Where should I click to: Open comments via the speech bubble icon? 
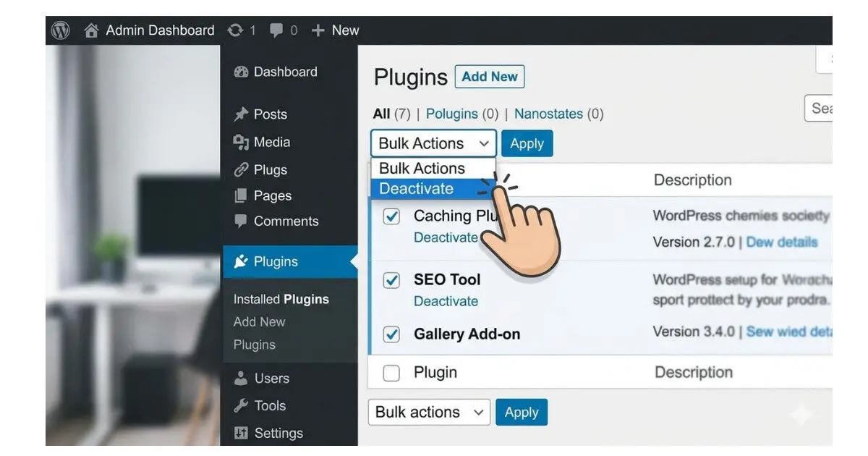277,30
